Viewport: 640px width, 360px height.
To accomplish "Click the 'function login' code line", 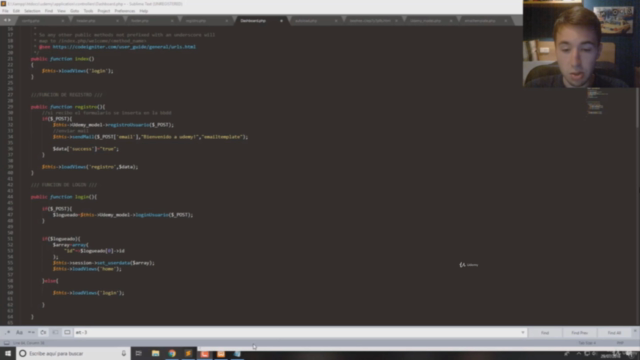I will coord(64,197).
